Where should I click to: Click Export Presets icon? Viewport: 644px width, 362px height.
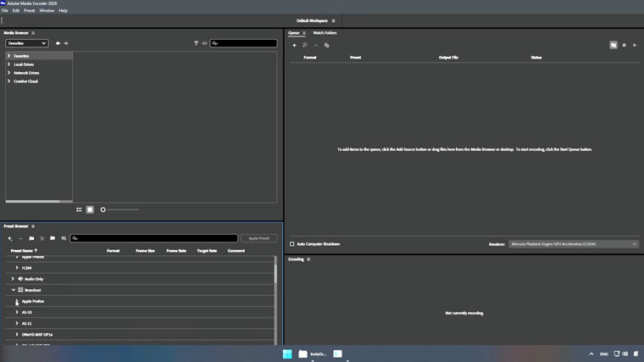click(64, 238)
